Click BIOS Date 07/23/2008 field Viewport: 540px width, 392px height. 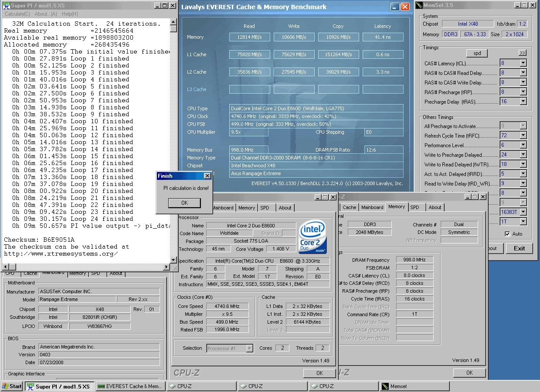click(99, 362)
